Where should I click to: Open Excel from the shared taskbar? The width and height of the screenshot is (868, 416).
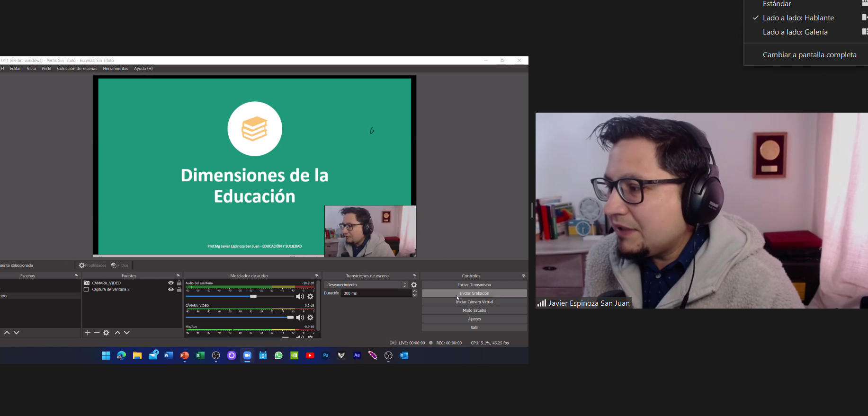tap(200, 355)
